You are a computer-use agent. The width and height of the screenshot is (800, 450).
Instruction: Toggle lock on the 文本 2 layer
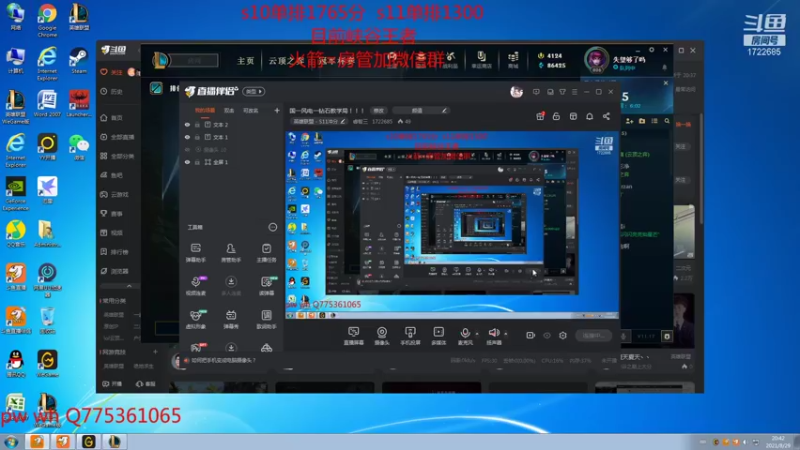pyautogui.click(x=197, y=124)
